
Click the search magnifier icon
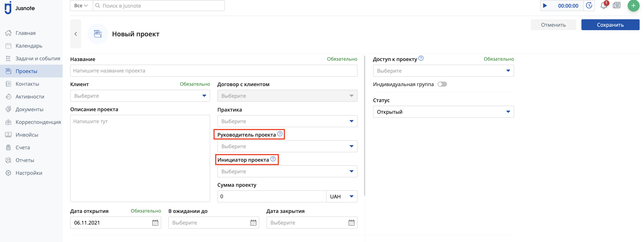(x=98, y=5)
